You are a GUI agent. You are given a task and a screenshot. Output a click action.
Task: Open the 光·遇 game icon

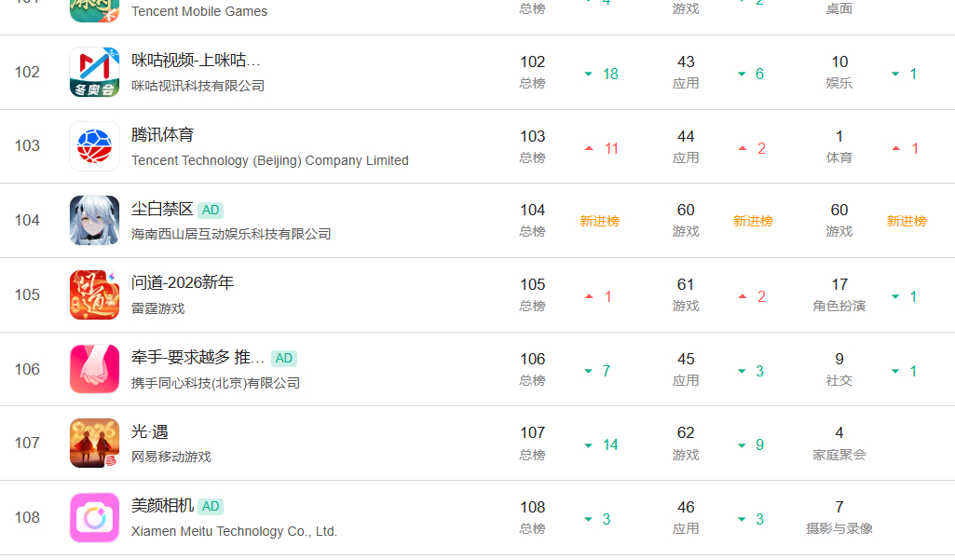94,443
